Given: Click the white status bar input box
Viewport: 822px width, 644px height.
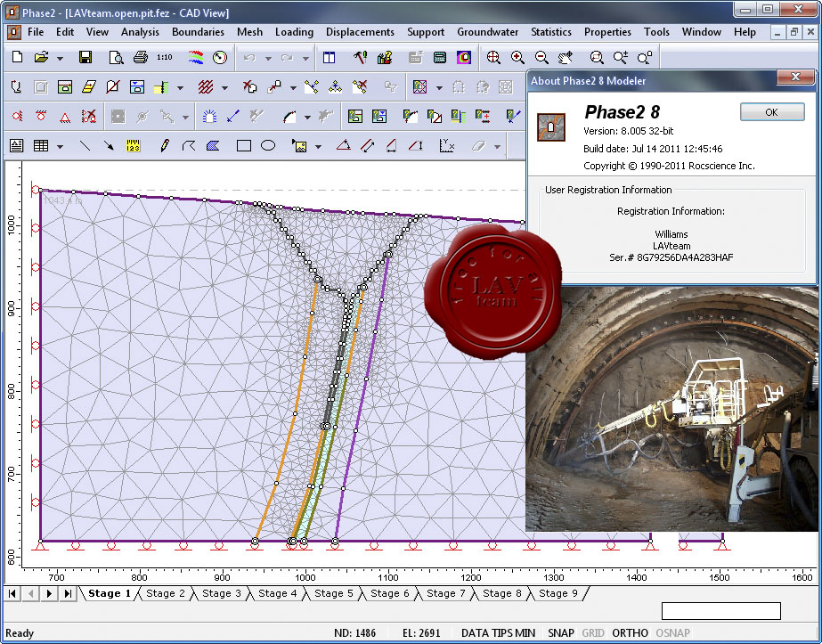Looking at the screenshot, I should pyautogui.click(x=720, y=611).
